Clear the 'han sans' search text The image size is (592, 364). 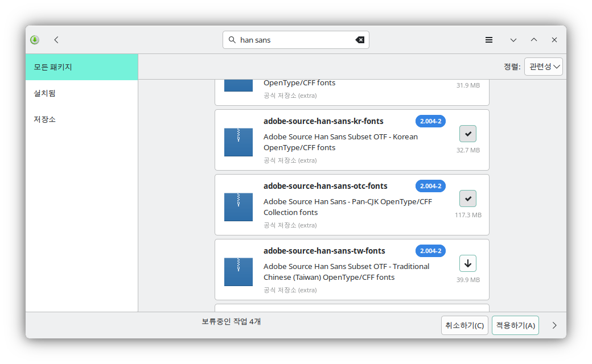point(360,40)
